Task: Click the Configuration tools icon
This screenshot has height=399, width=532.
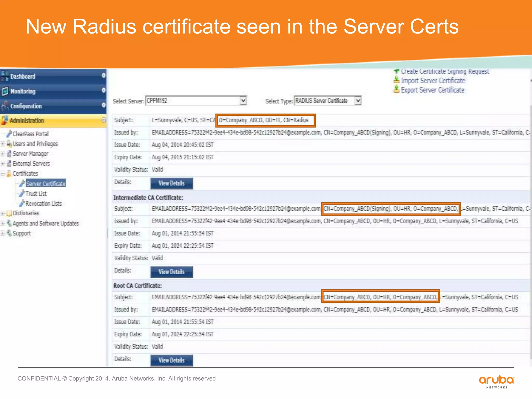Action: (5, 106)
